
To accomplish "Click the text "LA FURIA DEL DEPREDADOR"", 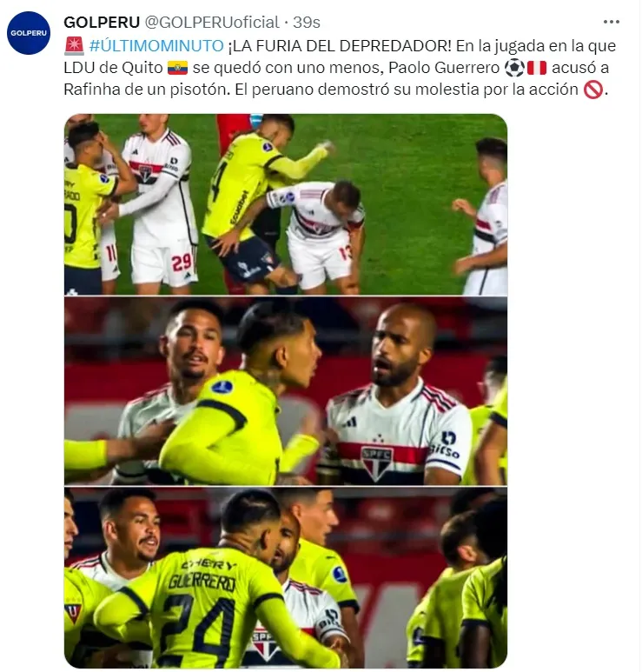I will (339, 46).
